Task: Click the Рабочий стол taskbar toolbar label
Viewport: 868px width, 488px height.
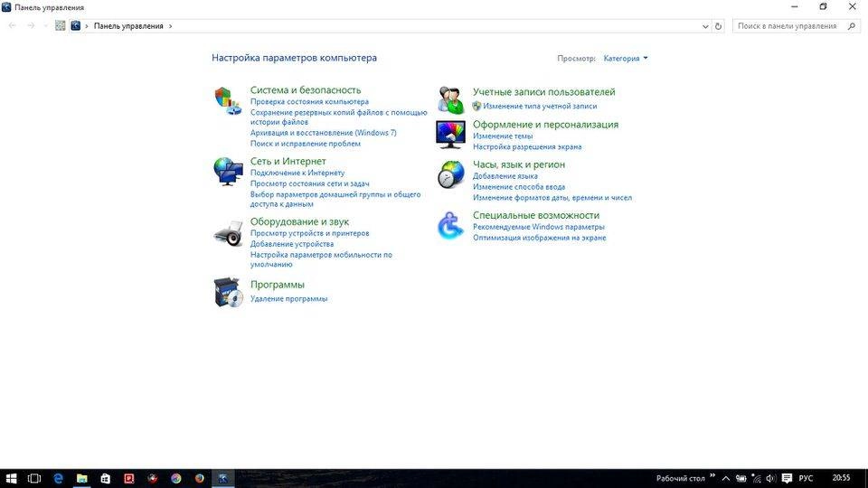Action: [x=680, y=479]
